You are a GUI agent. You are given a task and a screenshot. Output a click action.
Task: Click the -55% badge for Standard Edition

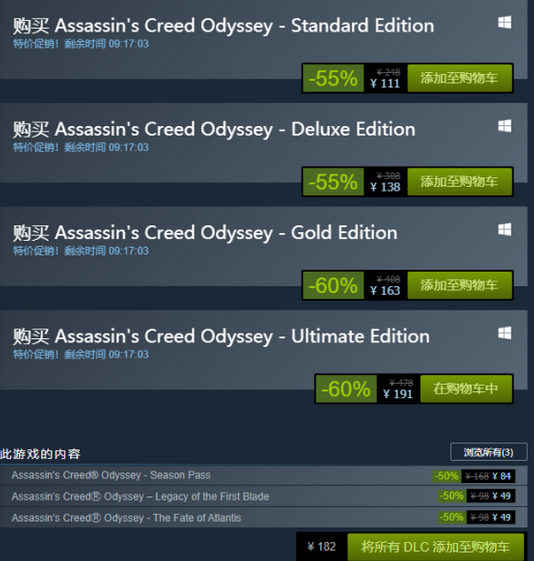[x=333, y=78]
